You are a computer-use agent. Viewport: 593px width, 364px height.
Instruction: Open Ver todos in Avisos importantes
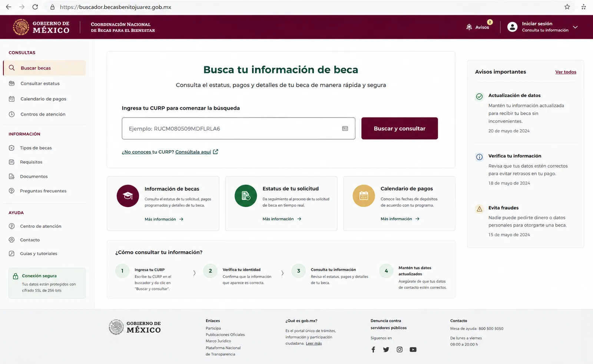(x=566, y=72)
